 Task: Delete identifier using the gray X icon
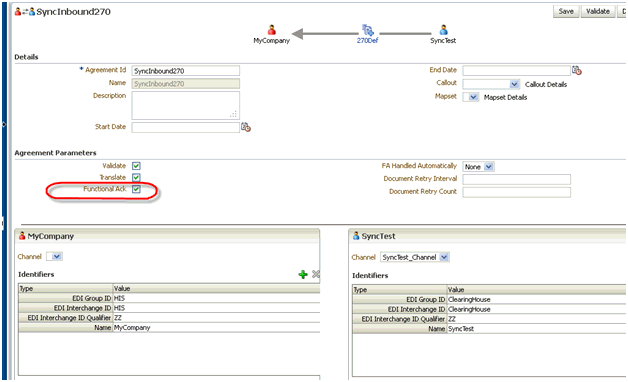pyautogui.click(x=316, y=274)
